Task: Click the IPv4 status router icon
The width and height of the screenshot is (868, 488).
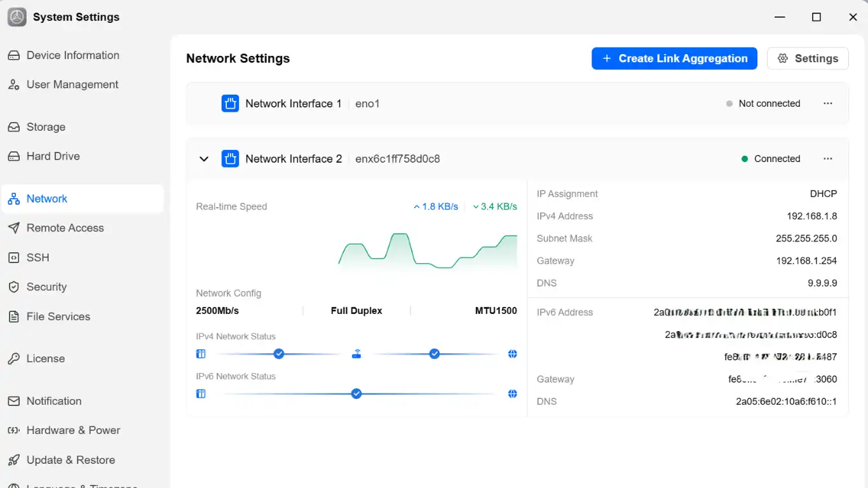Action: (x=356, y=354)
